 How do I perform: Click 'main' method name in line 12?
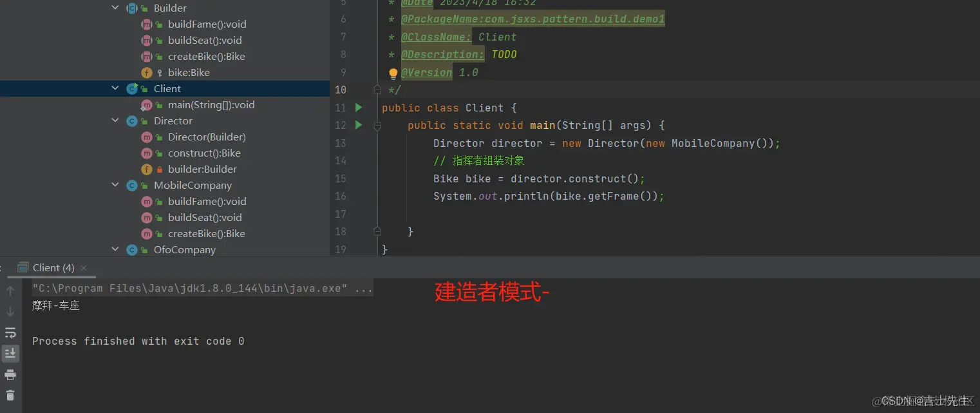(x=542, y=125)
